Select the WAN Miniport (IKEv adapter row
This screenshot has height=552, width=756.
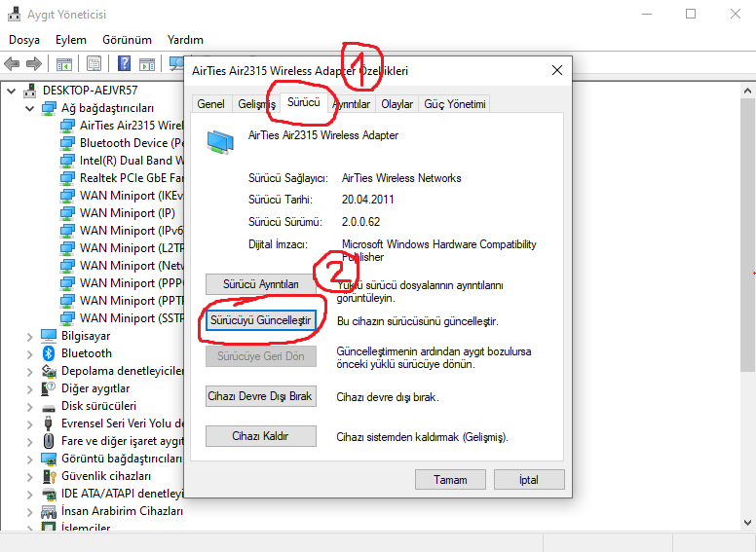[x=122, y=196]
